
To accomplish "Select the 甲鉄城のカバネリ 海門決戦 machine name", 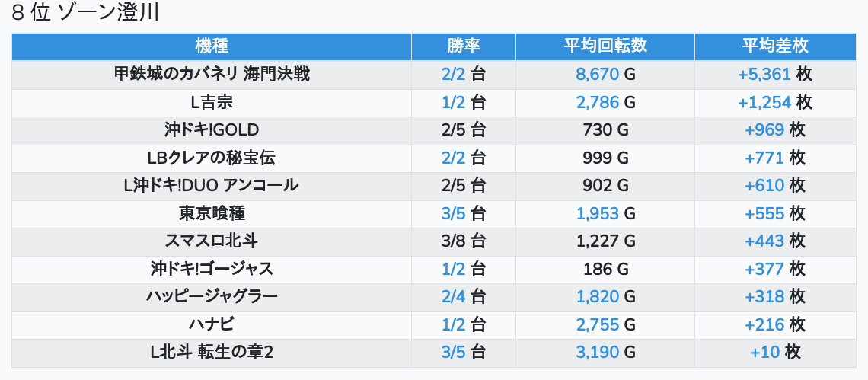I will click(212, 75).
